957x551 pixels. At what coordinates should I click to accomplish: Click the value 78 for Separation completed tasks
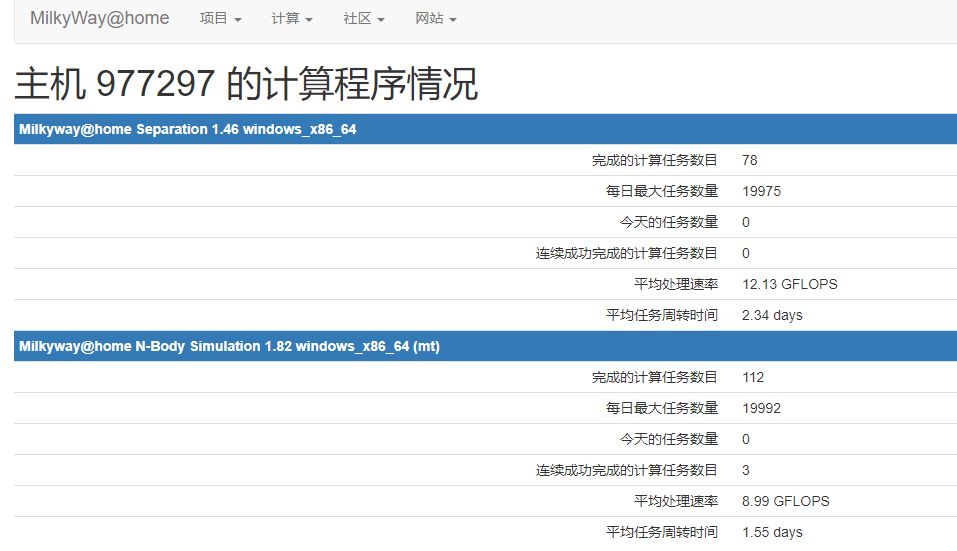(749, 160)
